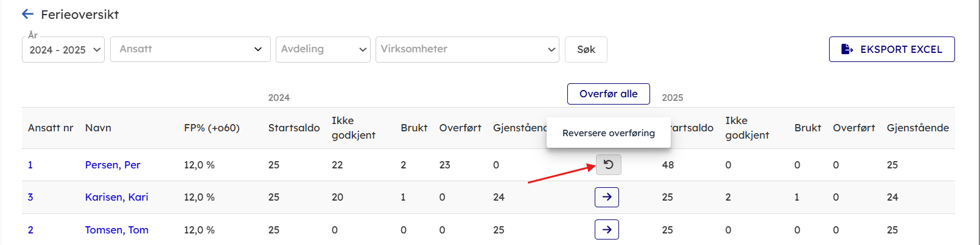Click the EKSPORT EXCEL button
The image size is (980, 245).
pyautogui.click(x=892, y=49)
